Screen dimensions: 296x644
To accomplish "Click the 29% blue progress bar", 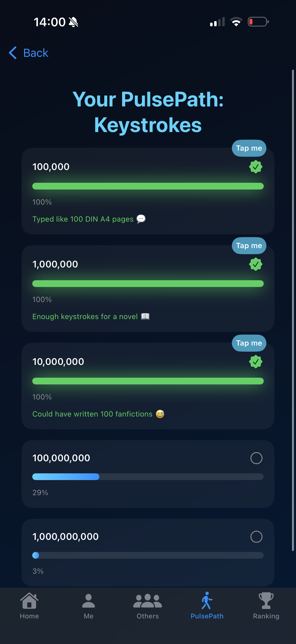I will (148, 477).
